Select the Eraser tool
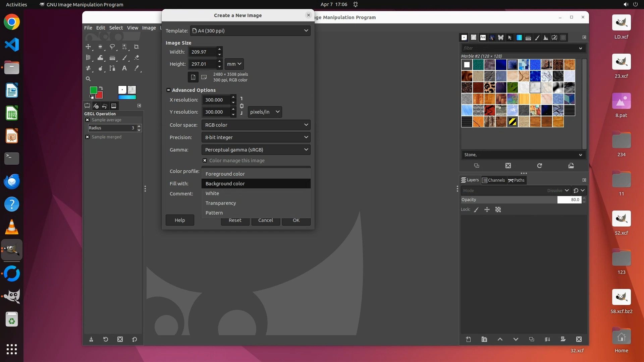The image size is (644, 362). (x=137, y=58)
